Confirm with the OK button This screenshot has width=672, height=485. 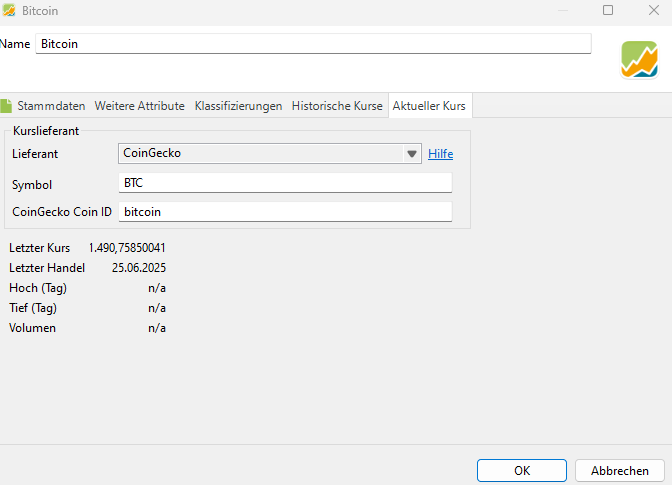[522, 470]
